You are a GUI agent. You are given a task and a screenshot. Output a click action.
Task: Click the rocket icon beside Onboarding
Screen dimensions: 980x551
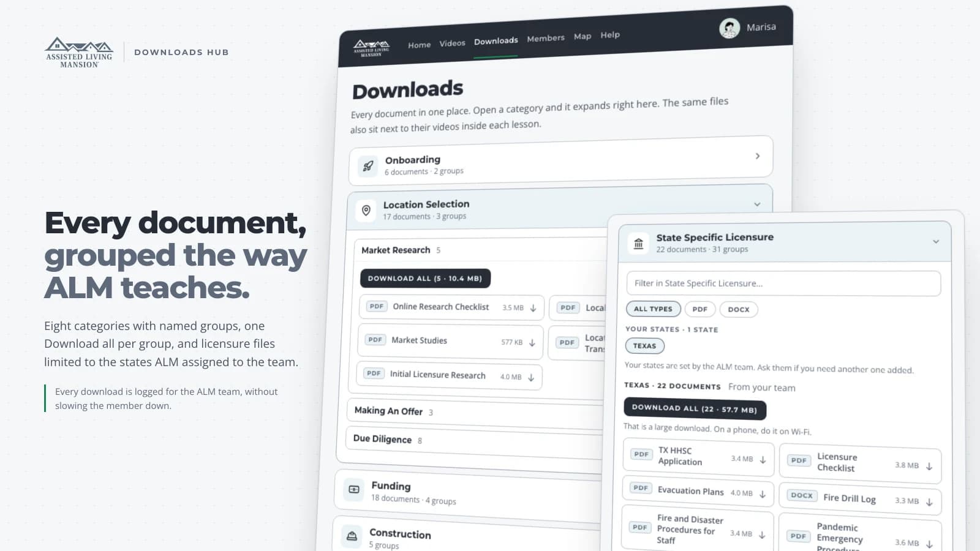click(368, 166)
